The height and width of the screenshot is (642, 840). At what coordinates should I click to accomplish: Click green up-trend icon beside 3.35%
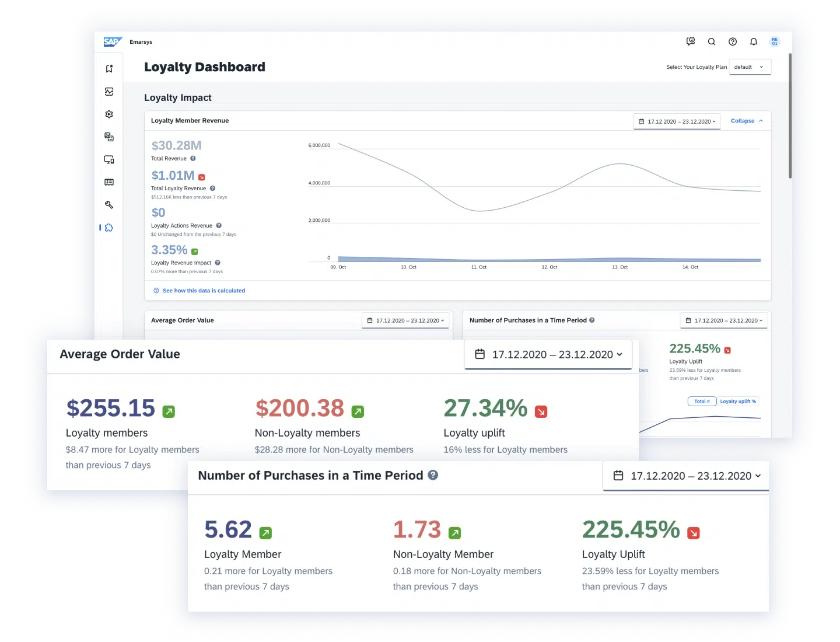click(195, 252)
